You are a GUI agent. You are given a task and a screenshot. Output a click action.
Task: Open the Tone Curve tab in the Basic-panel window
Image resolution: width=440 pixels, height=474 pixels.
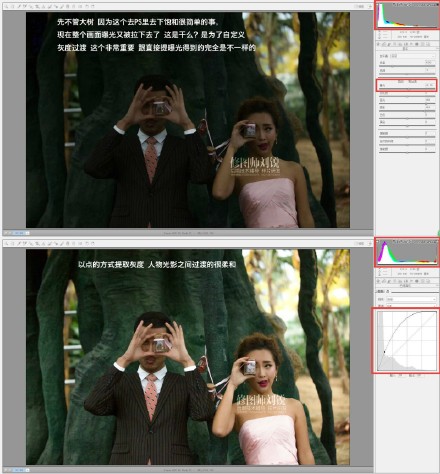384,44
